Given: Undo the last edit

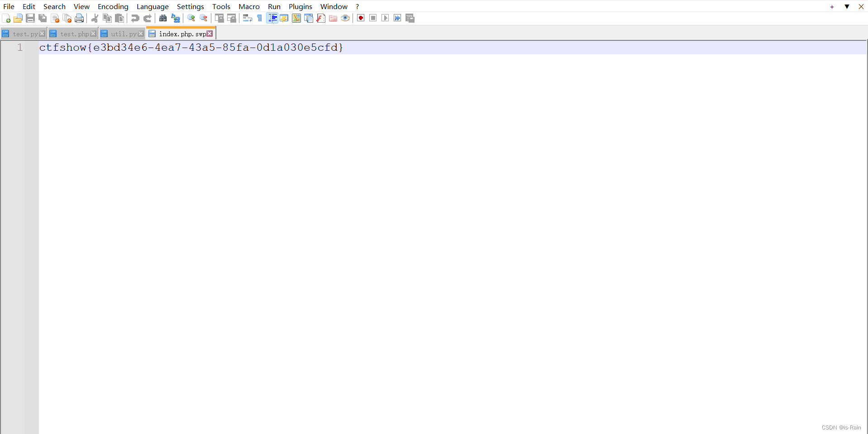Looking at the screenshot, I should 135,18.
